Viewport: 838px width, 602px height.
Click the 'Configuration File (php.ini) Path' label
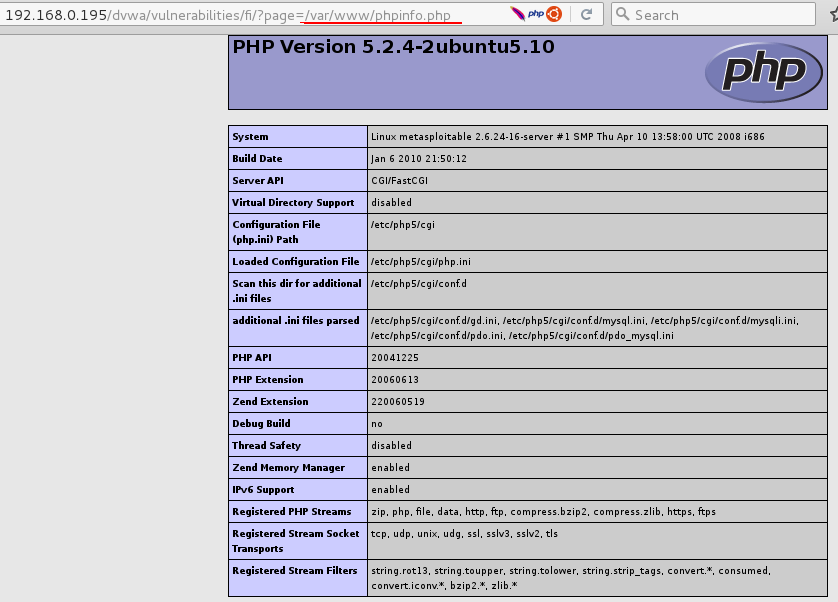coord(276,232)
